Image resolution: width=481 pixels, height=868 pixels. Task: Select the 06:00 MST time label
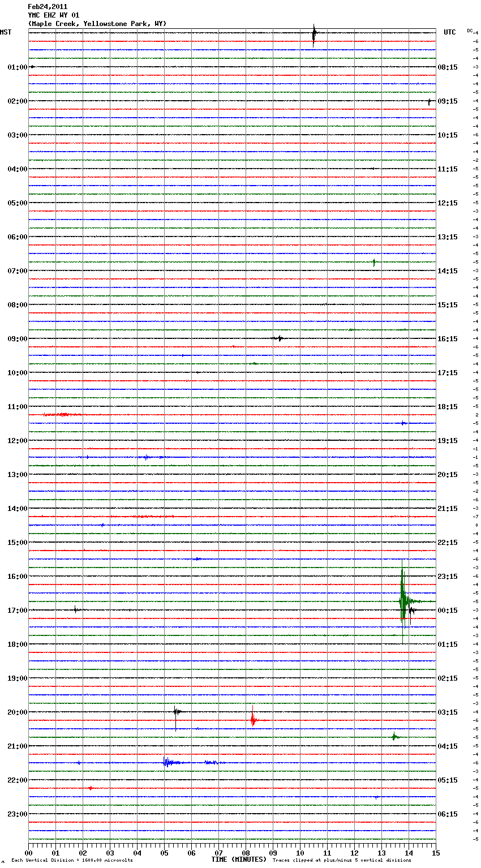pyautogui.click(x=18, y=237)
